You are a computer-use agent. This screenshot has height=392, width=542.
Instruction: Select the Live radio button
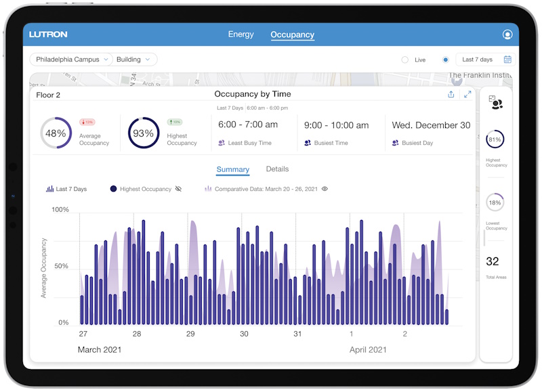405,60
